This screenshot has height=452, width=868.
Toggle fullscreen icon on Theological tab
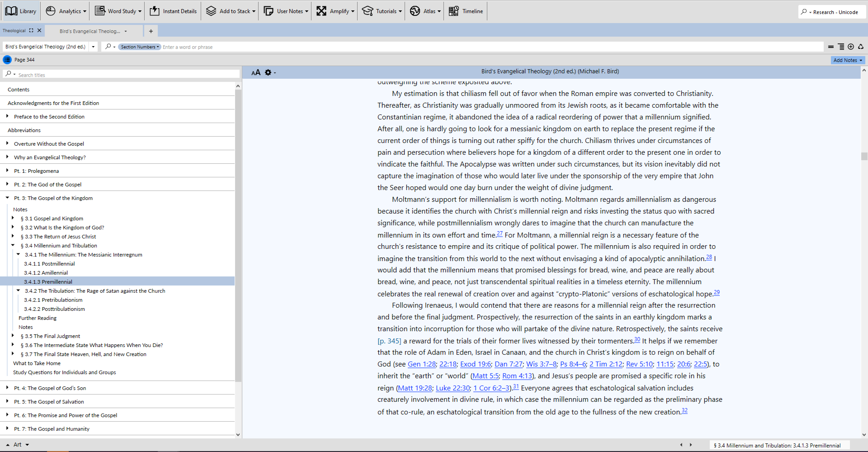[x=31, y=30]
